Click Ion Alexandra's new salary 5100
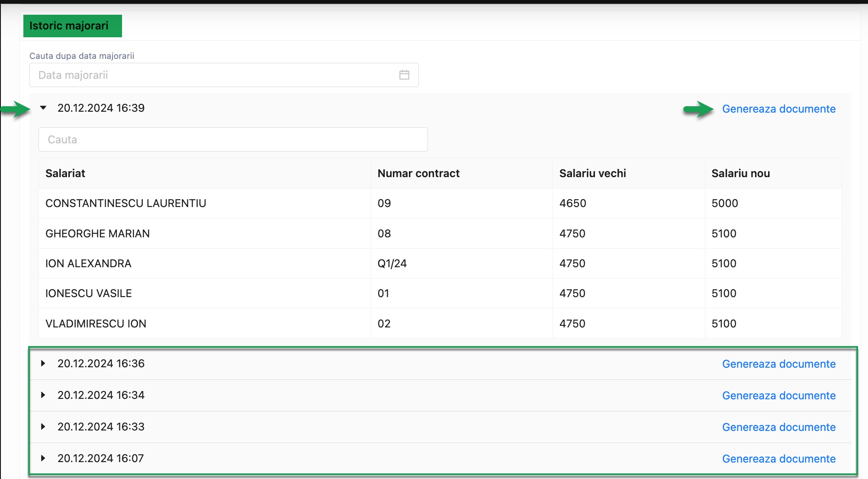 click(x=724, y=263)
